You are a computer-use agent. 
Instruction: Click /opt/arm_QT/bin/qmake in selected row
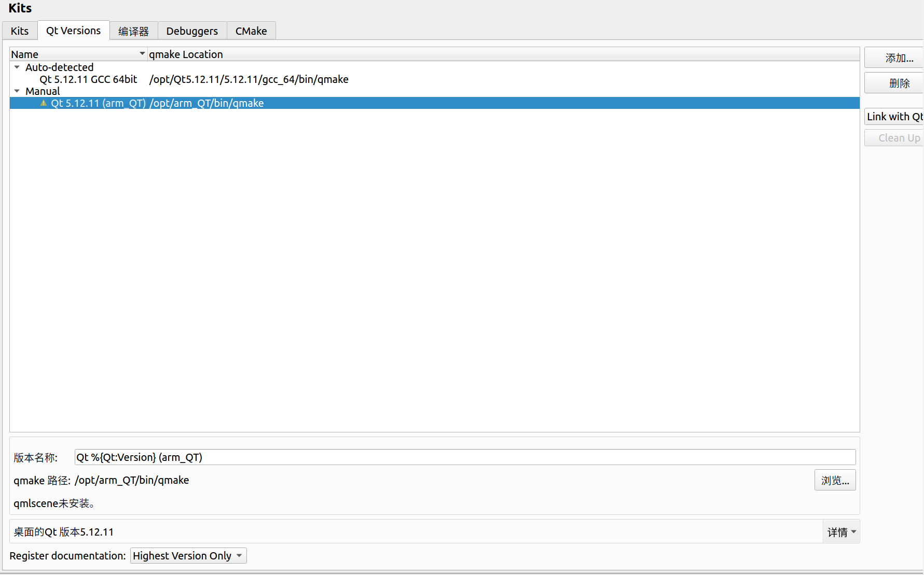[x=206, y=103]
